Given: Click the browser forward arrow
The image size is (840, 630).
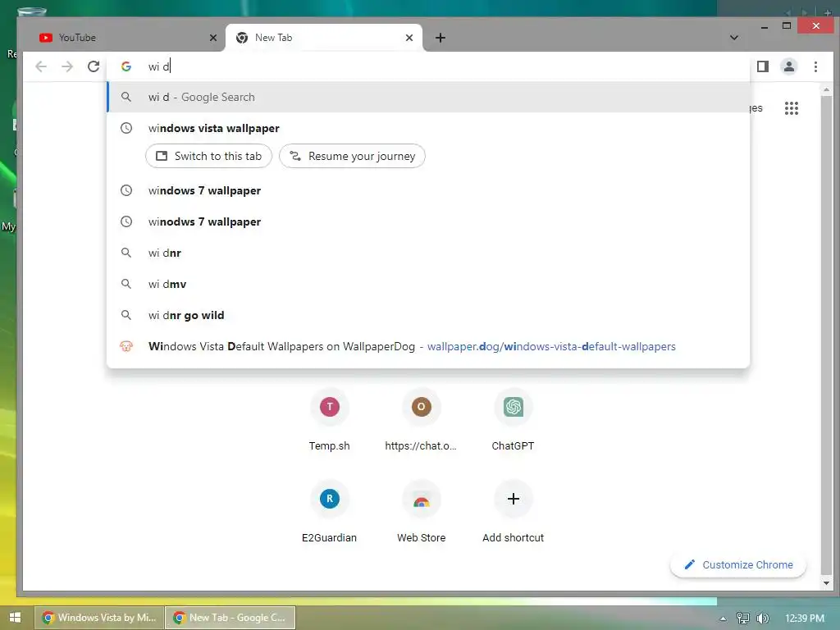Looking at the screenshot, I should pos(67,66).
